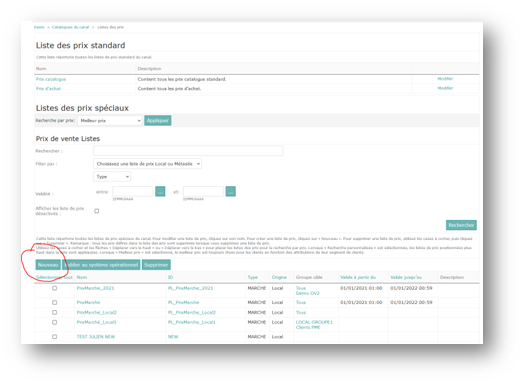Check the PrixMarché_Local2 row checkbox
This screenshot has width=525, height=386.
(x=55, y=312)
